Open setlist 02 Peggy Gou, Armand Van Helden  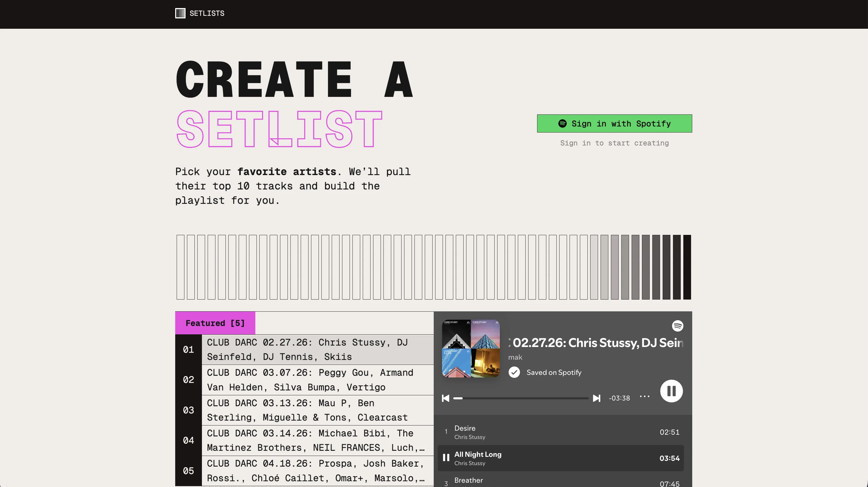[x=317, y=380]
